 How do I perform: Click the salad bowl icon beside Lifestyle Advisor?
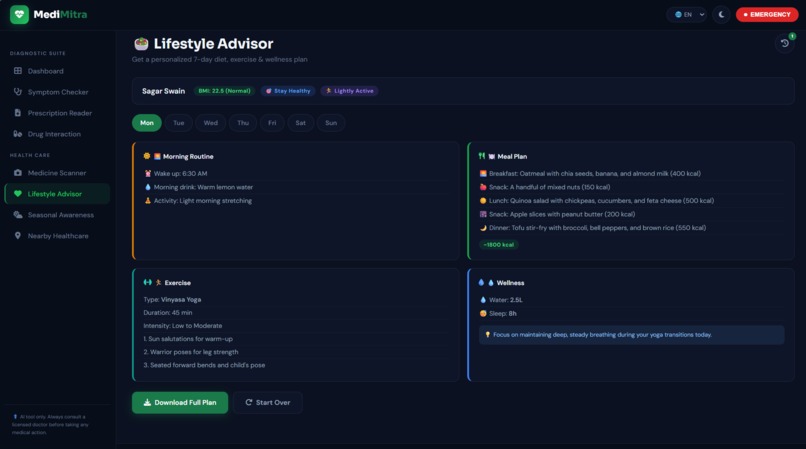click(141, 44)
